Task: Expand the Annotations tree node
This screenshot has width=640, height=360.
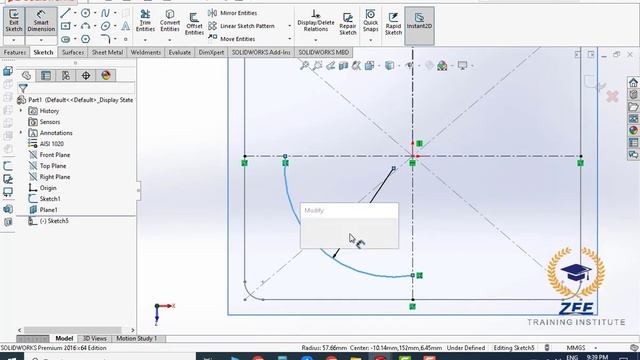Action: coord(21,133)
